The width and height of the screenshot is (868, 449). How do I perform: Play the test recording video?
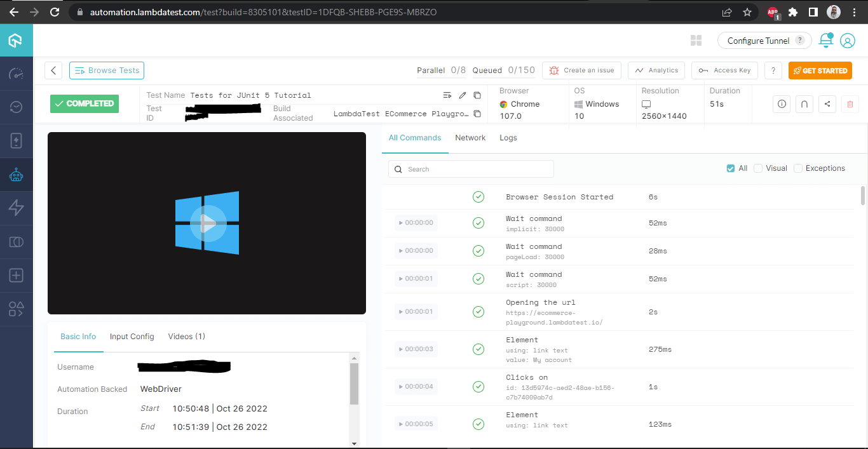[x=207, y=223]
